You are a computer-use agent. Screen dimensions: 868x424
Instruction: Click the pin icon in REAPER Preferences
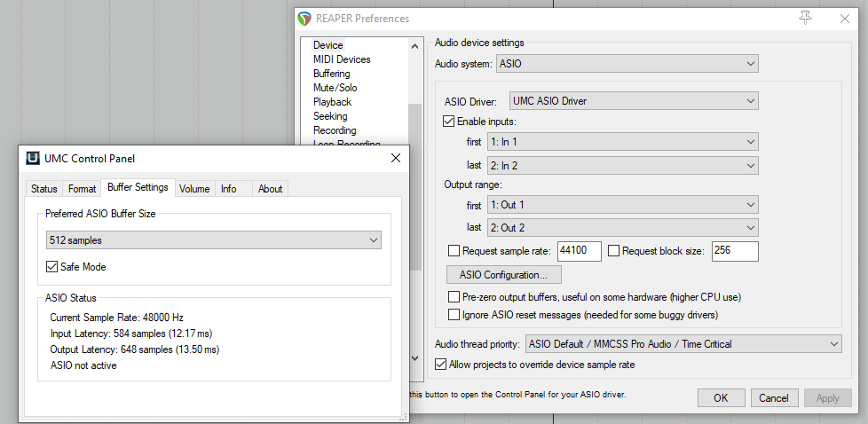point(806,18)
